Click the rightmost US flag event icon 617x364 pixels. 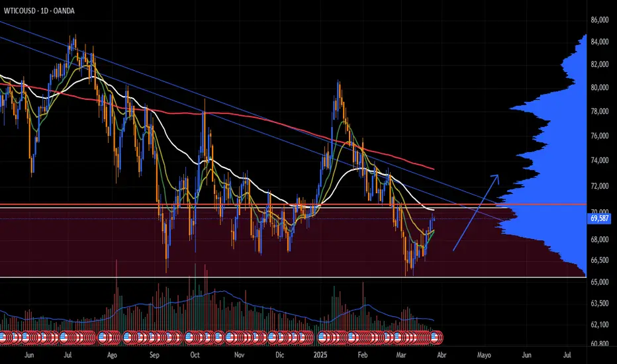click(435, 337)
